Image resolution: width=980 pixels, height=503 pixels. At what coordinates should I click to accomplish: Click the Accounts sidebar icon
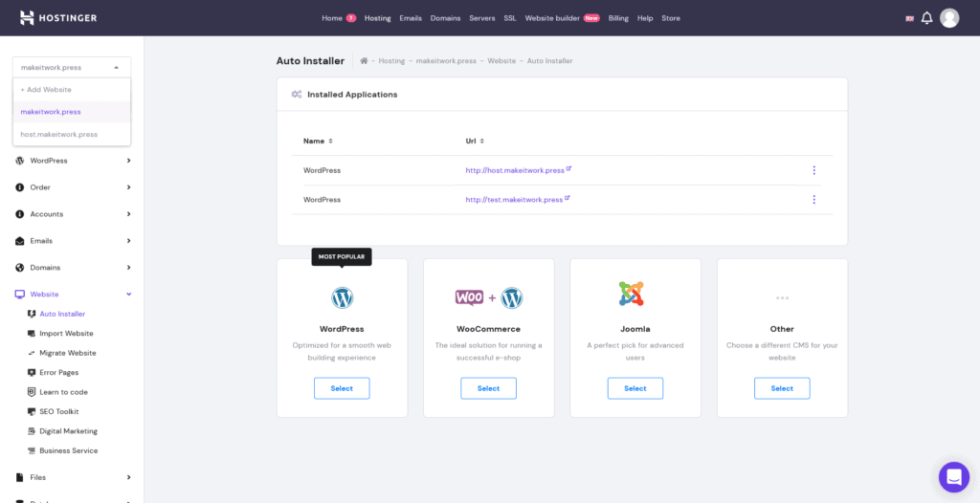(x=19, y=214)
